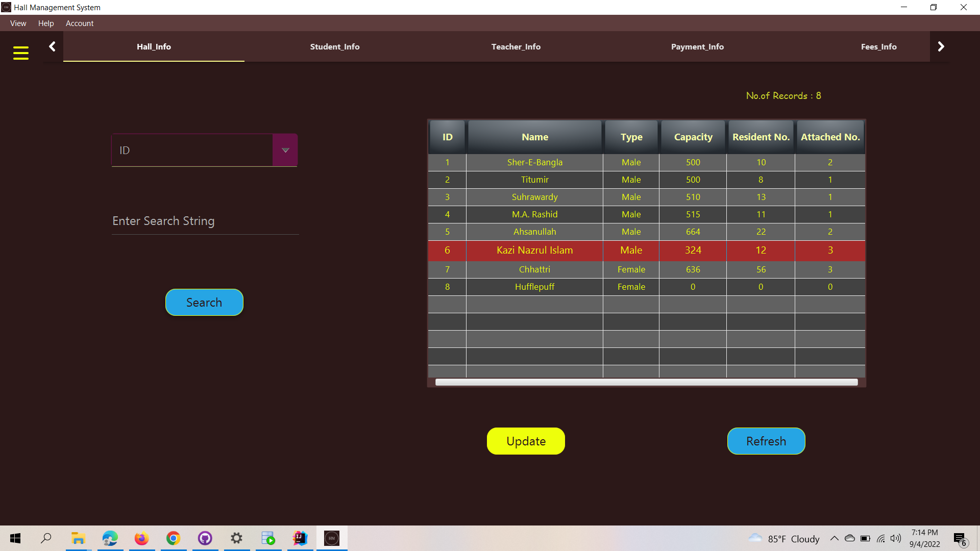The image size is (980, 551).
Task: Open the Fees_Info tab
Action: click(x=878, y=46)
